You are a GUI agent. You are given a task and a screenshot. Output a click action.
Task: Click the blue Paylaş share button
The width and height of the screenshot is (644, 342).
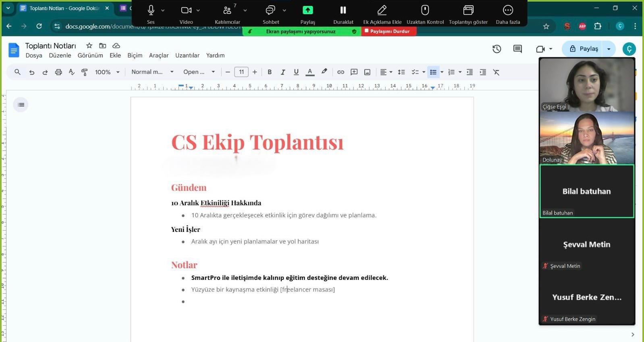click(x=584, y=49)
